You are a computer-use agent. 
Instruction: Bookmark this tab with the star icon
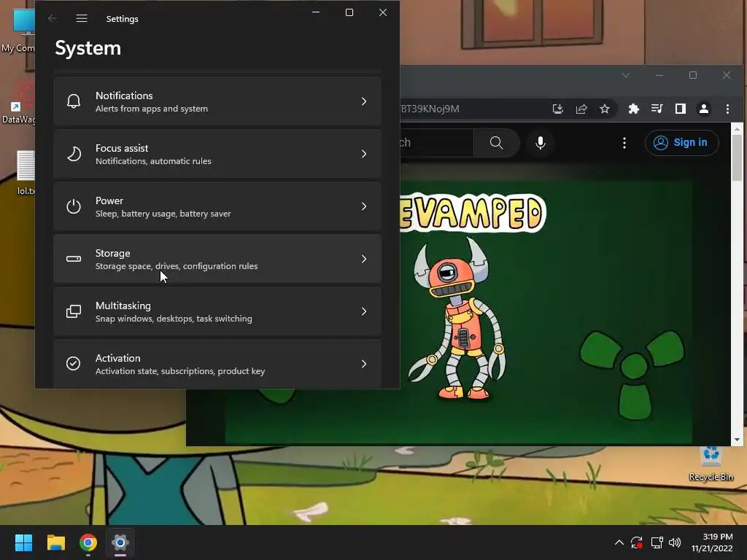(605, 109)
